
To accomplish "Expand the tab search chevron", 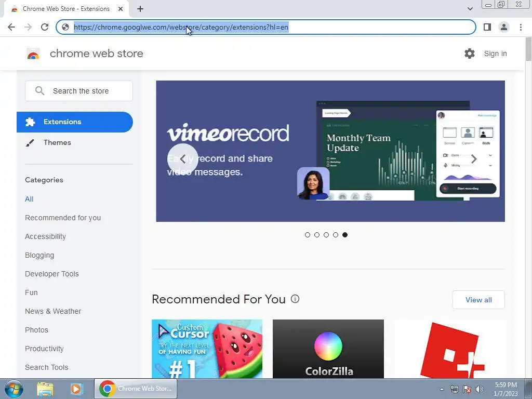I will [x=470, y=9].
